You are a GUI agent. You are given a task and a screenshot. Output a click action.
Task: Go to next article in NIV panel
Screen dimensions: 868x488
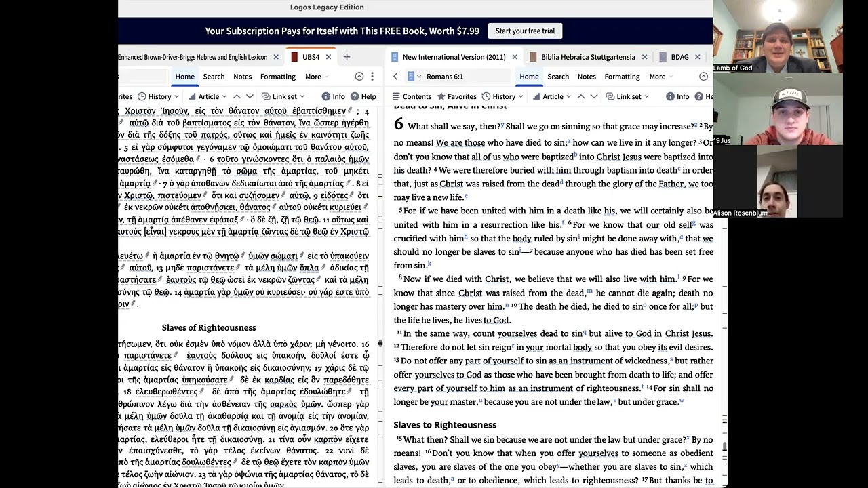point(594,96)
